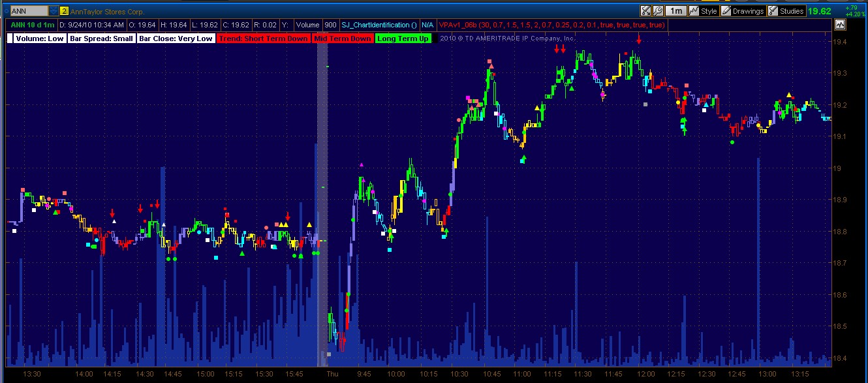Click the Bar Spread: Small status label
This screenshot has height=383, width=868.
coord(102,38)
